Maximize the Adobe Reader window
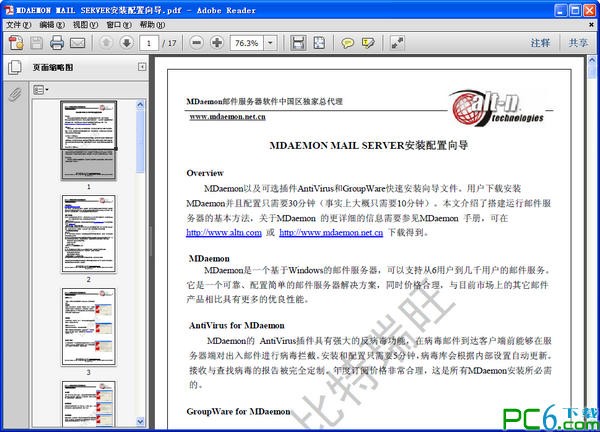 [575, 10]
